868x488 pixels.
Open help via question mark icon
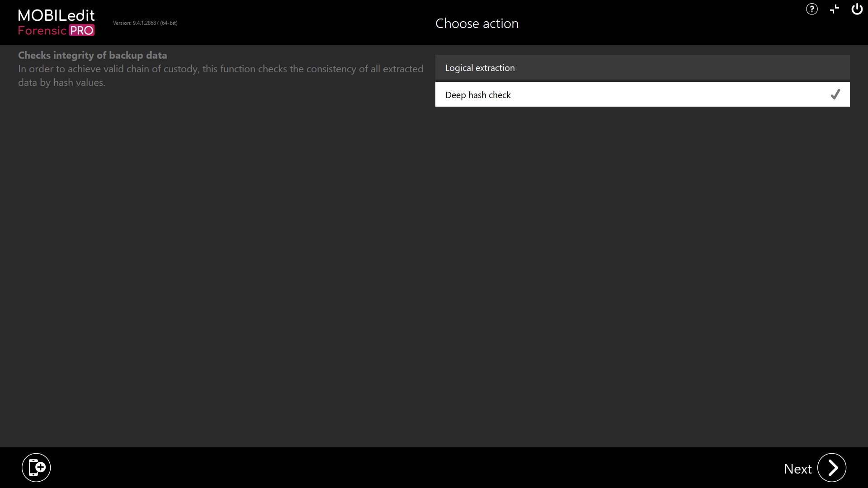(x=811, y=9)
